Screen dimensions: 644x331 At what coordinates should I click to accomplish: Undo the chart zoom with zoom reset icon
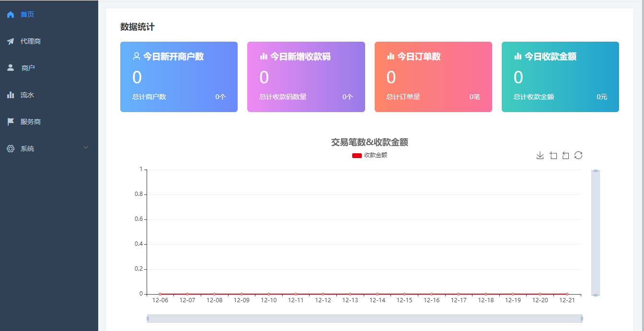pyautogui.click(x=566, y=155)
